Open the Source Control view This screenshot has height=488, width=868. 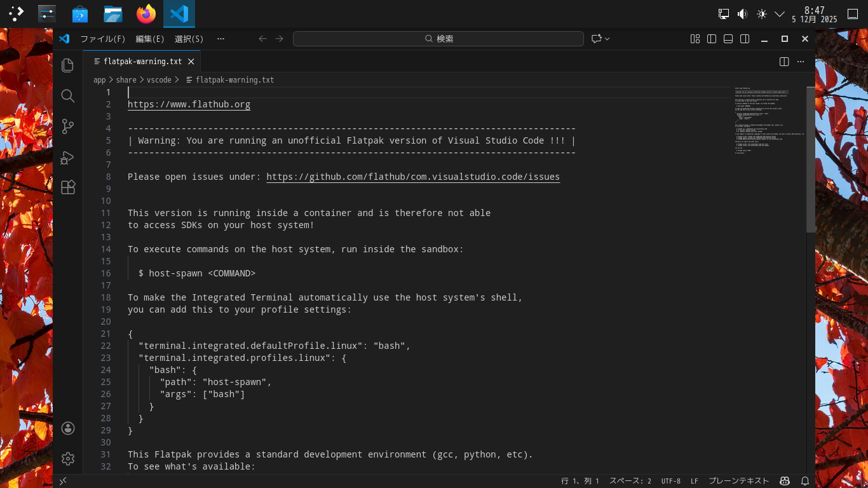pyautogui.click(x=68, y=126)
